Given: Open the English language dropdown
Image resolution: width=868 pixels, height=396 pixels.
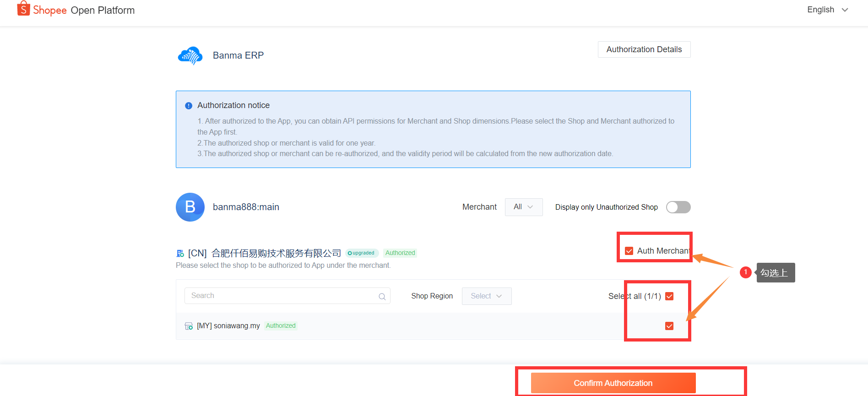Looking at the screenshot, I should click(x=828, y=10).
